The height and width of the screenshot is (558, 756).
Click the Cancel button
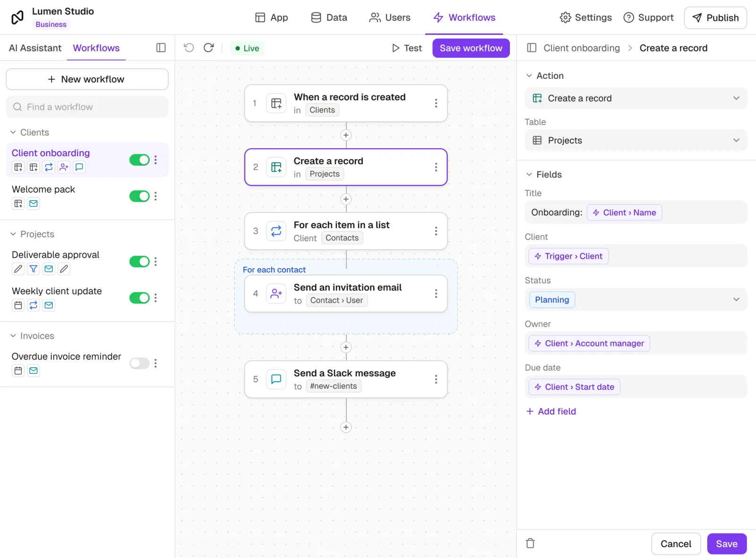coord(676,543)
